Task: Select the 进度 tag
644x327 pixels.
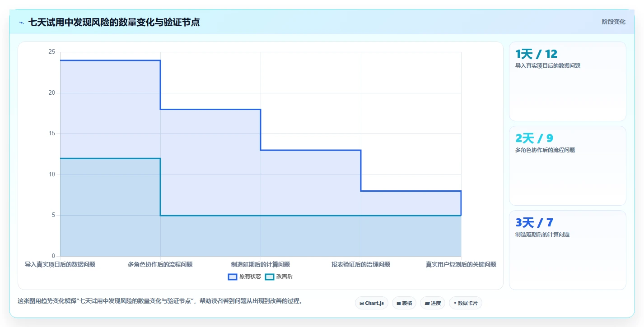Action: click(433, 303)
